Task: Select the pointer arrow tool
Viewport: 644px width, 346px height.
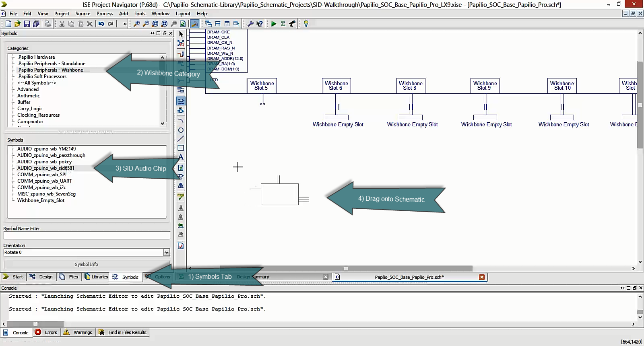Action: [181, 34]
